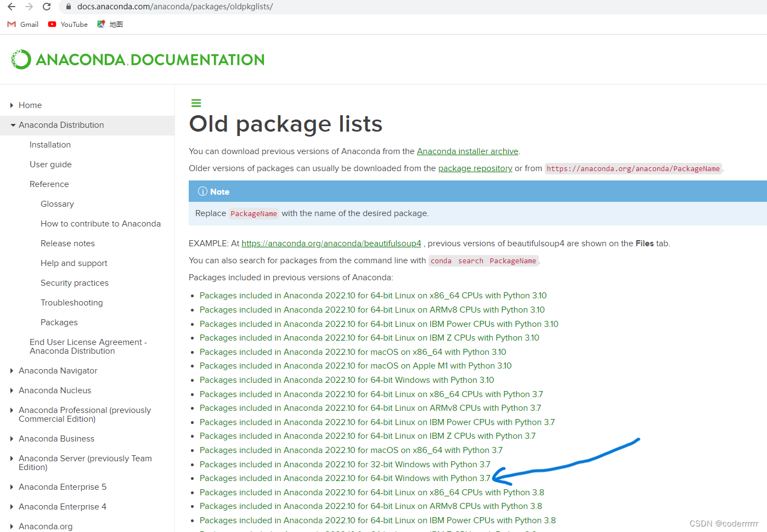Open 64-bit Linux x86_64 Python 3.10 list
Viewport: 767px width, 532px height.
pos(373,296)
